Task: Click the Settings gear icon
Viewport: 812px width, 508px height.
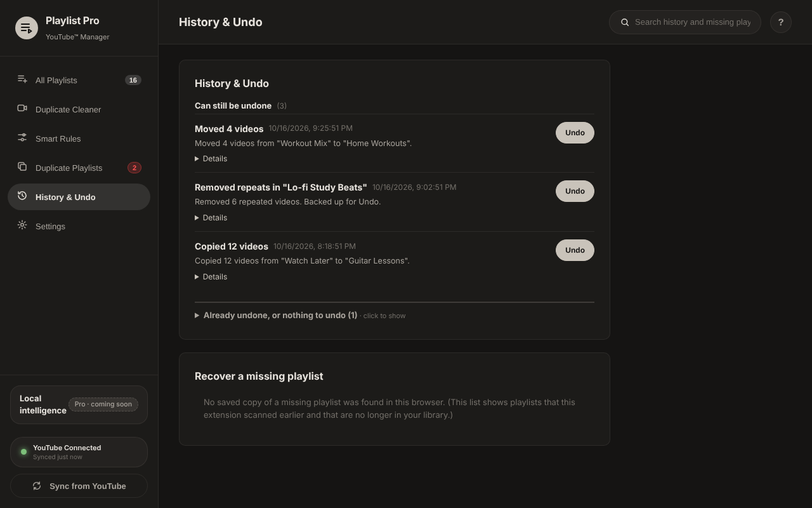Action: click(22, 225)
